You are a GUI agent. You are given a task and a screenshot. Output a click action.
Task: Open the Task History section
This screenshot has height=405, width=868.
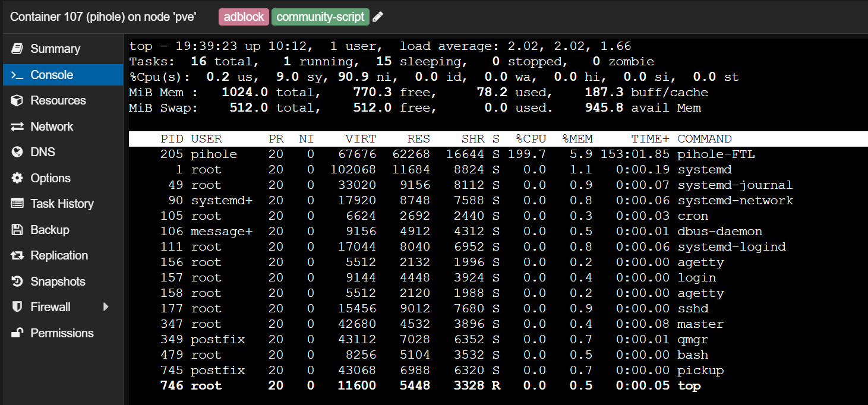point(62,204)
